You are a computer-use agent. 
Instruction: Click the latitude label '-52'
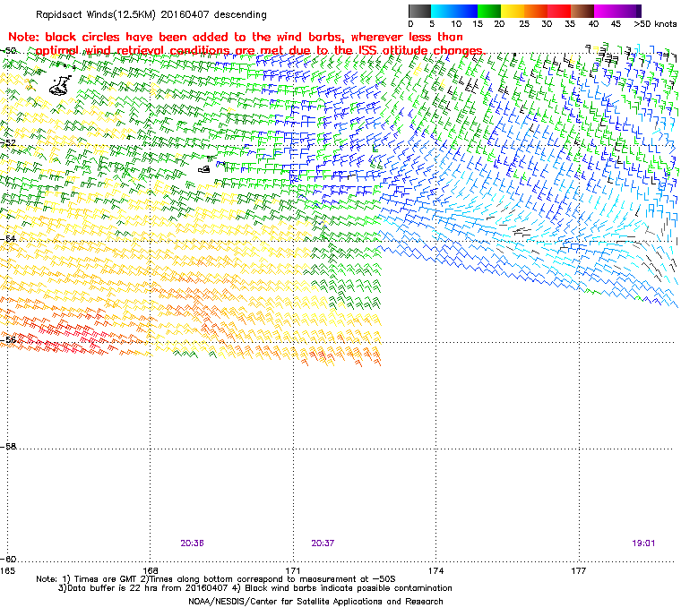(8, 143)
